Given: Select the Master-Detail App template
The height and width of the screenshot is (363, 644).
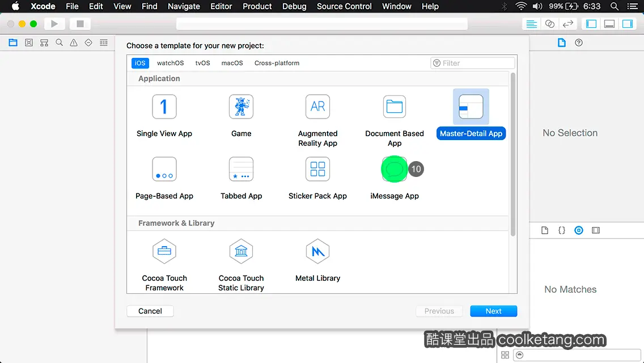Looking at the screenshot, I should point(471,115).
